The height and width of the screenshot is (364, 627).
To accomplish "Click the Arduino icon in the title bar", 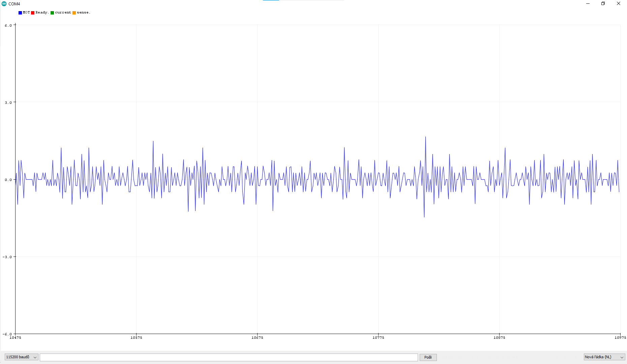I will click(4, 4).
